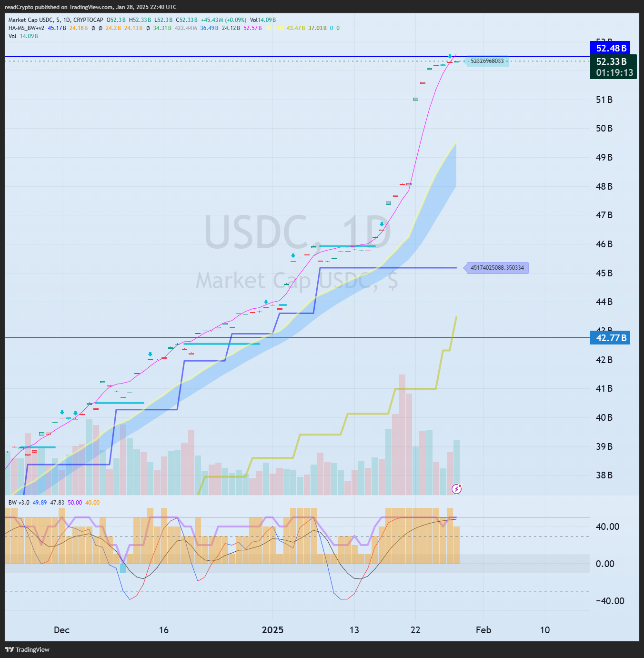Click the blue 42.77B price label
This screenshot has width=644, height=658.
(610, 338)
